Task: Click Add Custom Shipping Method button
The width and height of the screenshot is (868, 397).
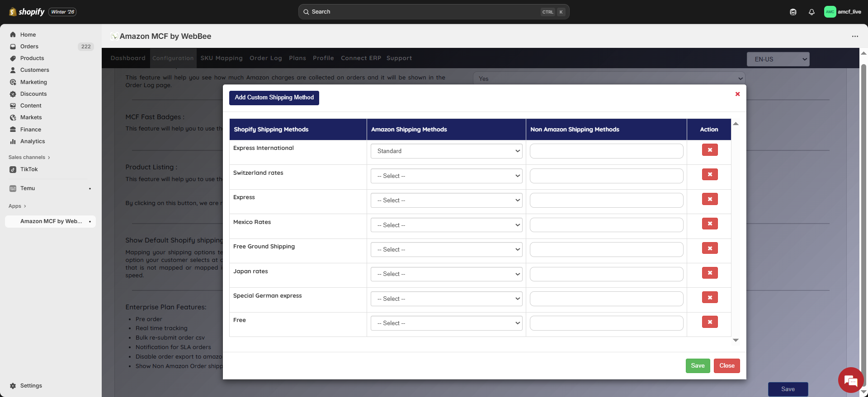Action: pyautogui.click(x=274, y=98)
